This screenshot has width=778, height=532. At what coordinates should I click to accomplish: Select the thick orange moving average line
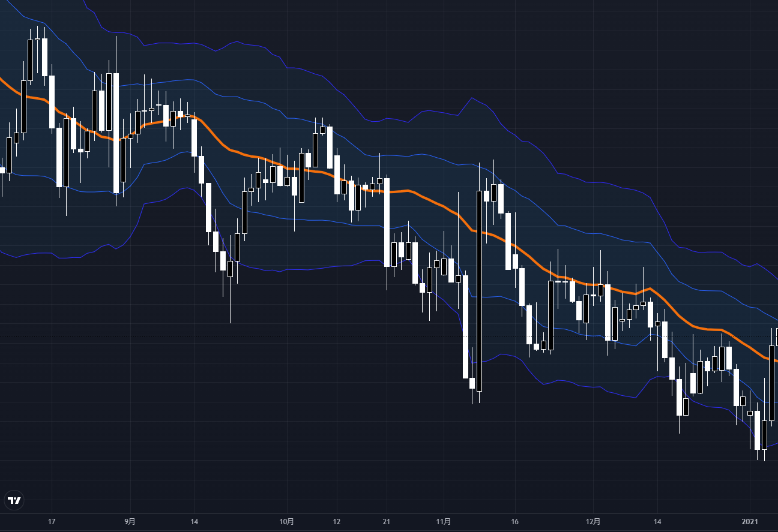click(x=420, y=195)
